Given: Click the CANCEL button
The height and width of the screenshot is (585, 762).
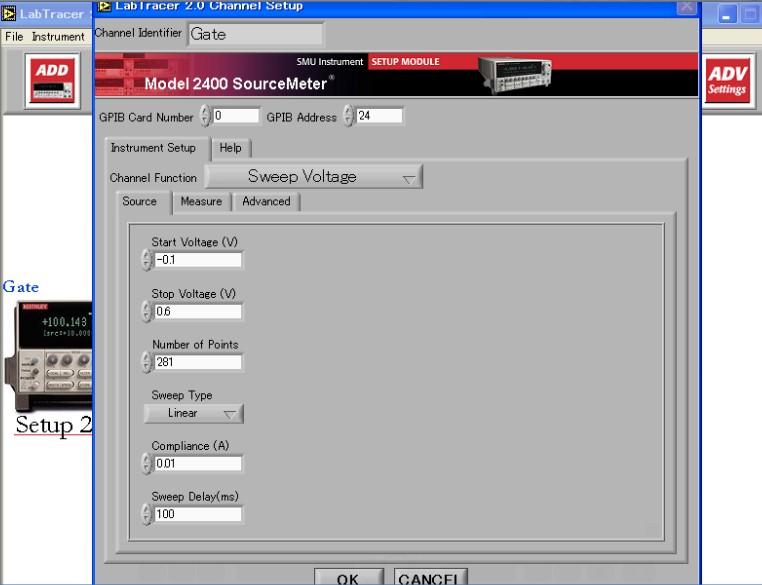Looking at the screenshot, I should pos(430,577).
